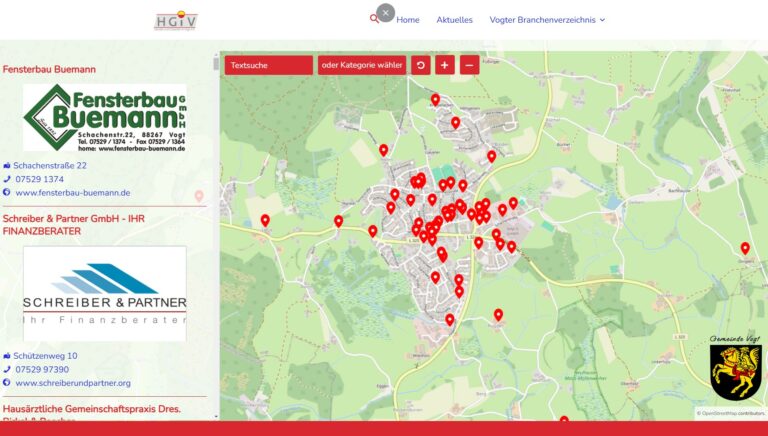Click into the Textsuche search field
This screenshot has width=768, height=436.
coord(268,65)
